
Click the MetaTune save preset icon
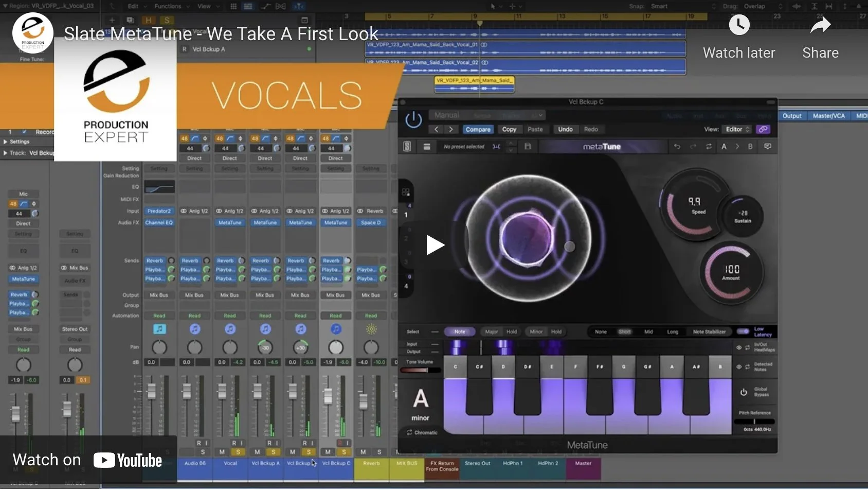[x=528, y=147]
